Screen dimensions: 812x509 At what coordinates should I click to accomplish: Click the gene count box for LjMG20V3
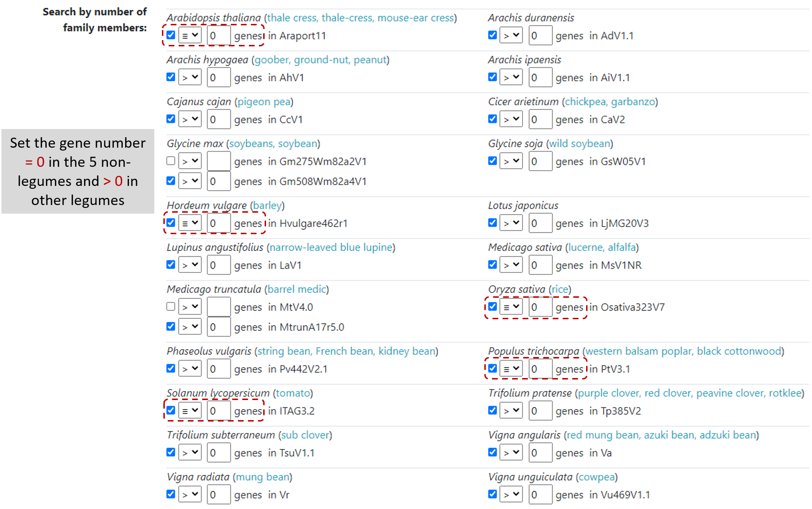(x=540, y=223)
